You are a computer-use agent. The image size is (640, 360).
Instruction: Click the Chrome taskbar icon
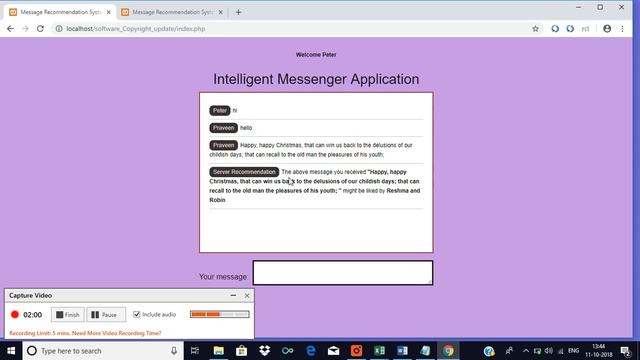pos(448,351)
